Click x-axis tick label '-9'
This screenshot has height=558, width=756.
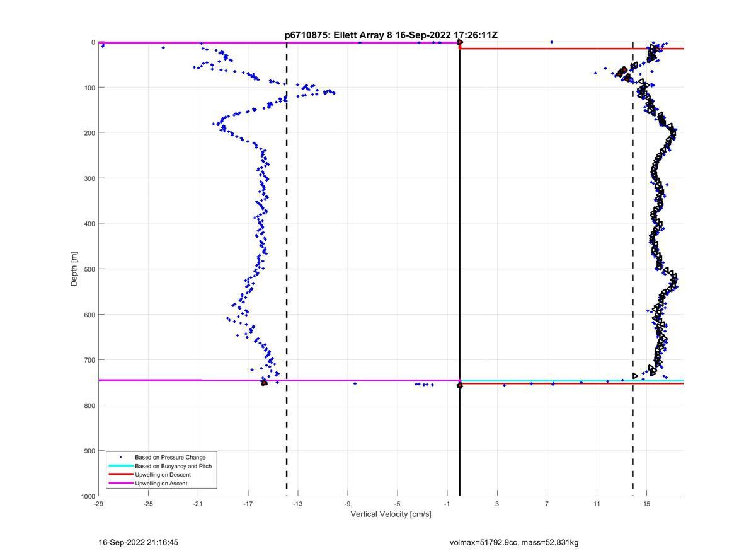click(347, 504)
